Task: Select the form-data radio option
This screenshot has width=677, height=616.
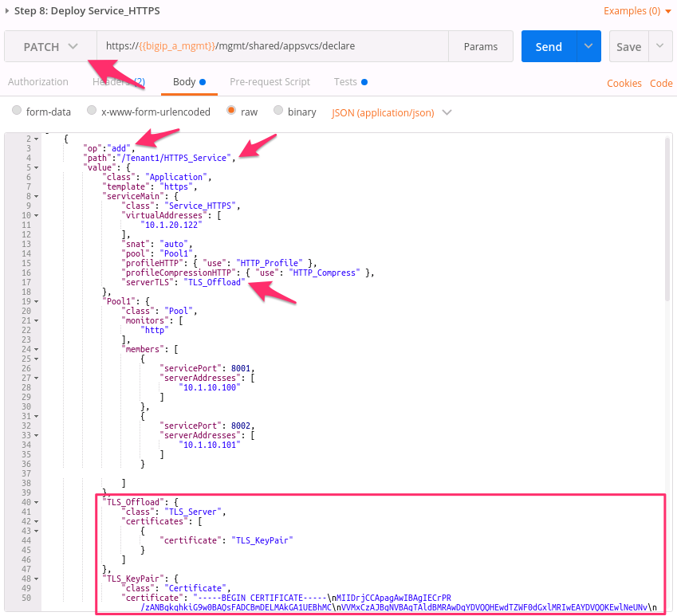Action: [x=17, y=111]
